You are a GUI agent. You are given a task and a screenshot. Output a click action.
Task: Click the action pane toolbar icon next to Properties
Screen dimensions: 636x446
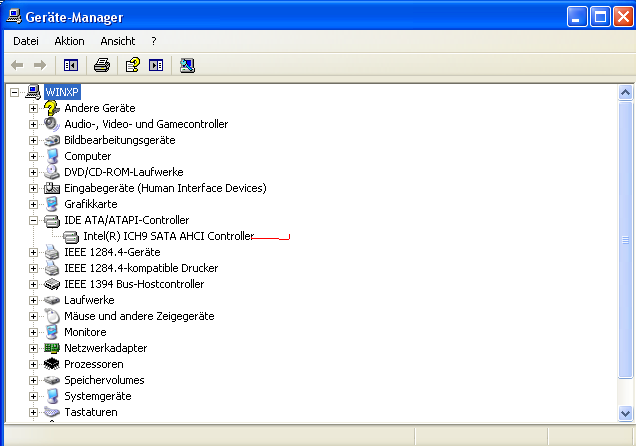156,65
